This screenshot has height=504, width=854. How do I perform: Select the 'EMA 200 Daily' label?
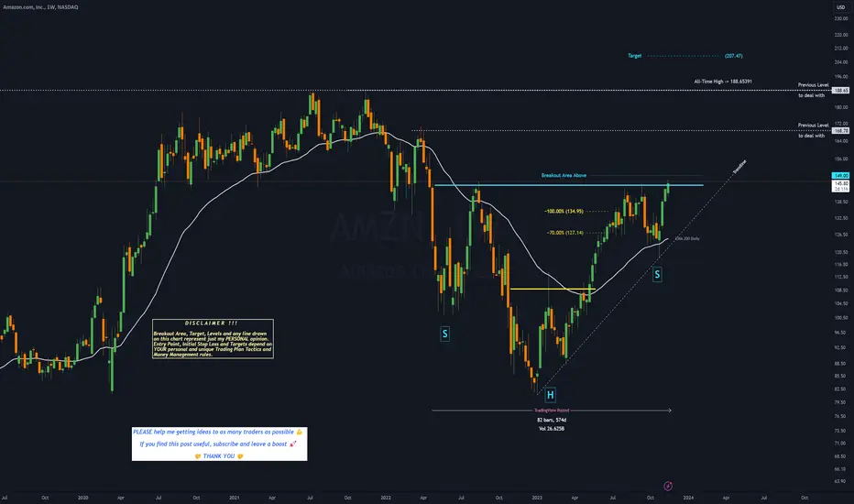click(687, 238)
